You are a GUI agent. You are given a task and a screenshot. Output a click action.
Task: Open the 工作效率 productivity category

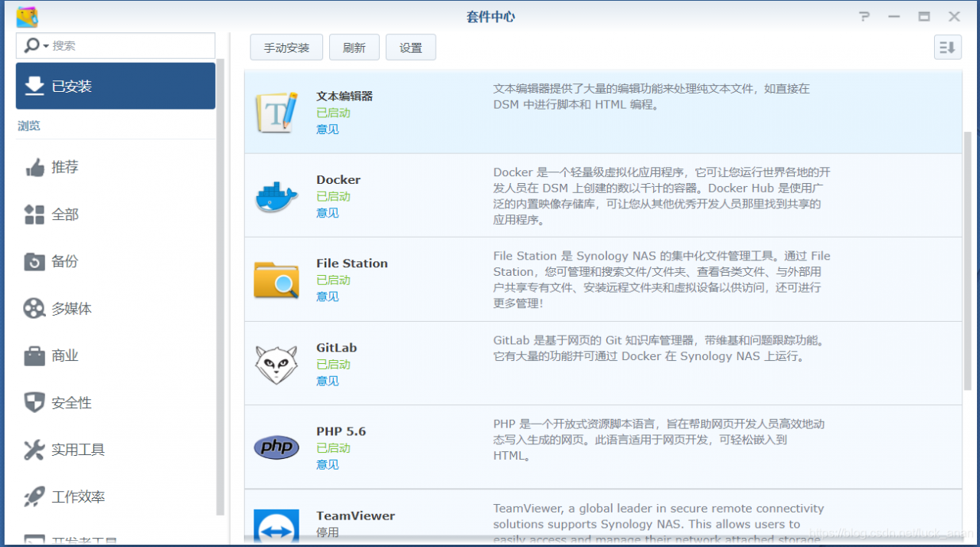pyautogui.click(x=116, y=497)
